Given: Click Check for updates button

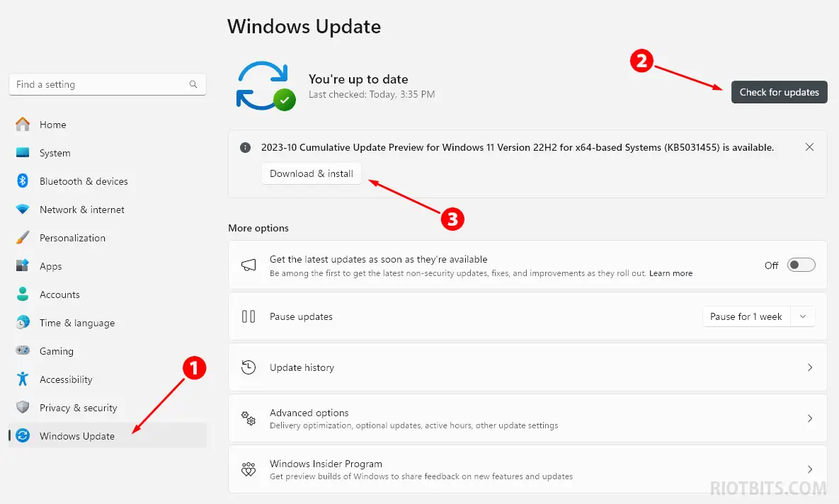Looking at the screenshot, I should pyautogui.click(x=779, y=92).
